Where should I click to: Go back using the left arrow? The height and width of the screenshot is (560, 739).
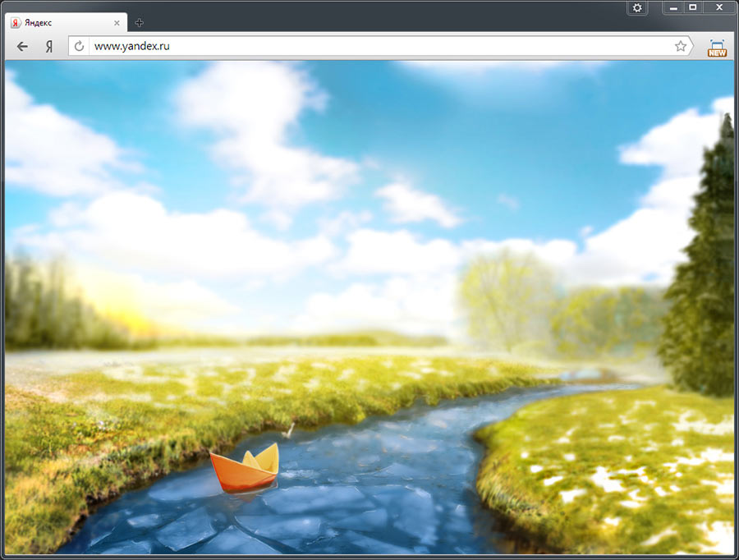point(22,47)
